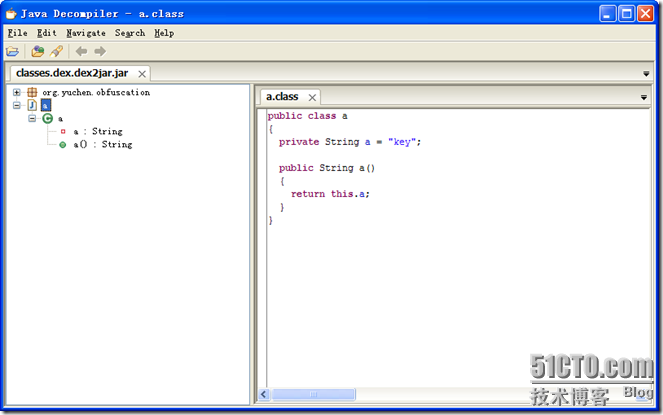Viewport: 663px width, 415px height.
Task: Close the a.class editor tab
Action: click(x=312, y=97)
